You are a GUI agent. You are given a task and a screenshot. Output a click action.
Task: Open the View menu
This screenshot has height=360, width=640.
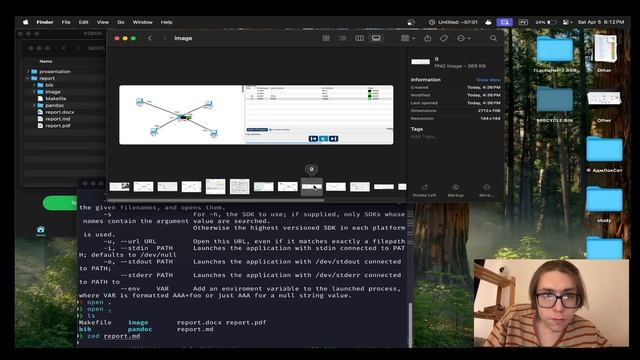click(x=102, y=22)
